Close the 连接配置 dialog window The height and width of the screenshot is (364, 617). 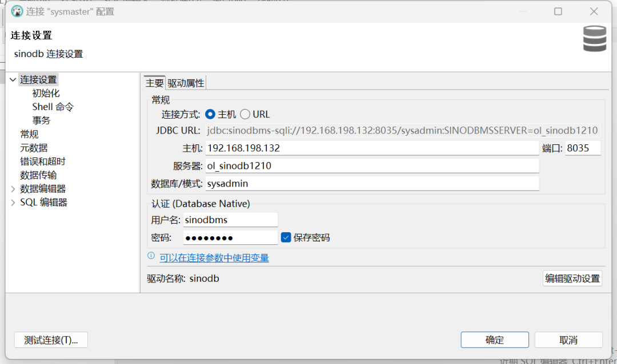[594, 11]
